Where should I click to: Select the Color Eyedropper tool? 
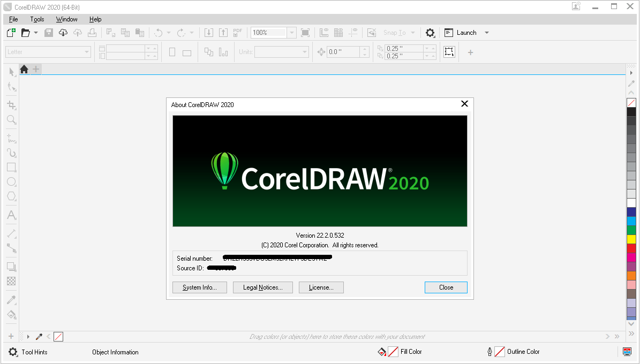[11, 300]
